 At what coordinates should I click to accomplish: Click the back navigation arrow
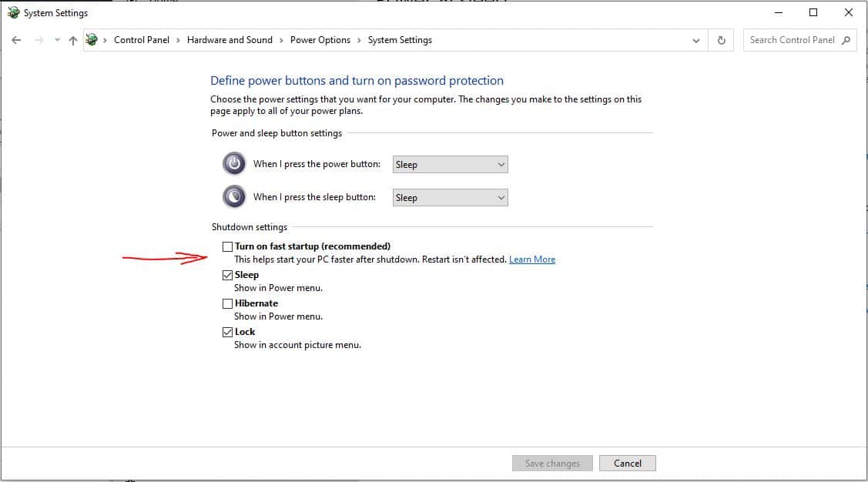click(x=16, y=41)
